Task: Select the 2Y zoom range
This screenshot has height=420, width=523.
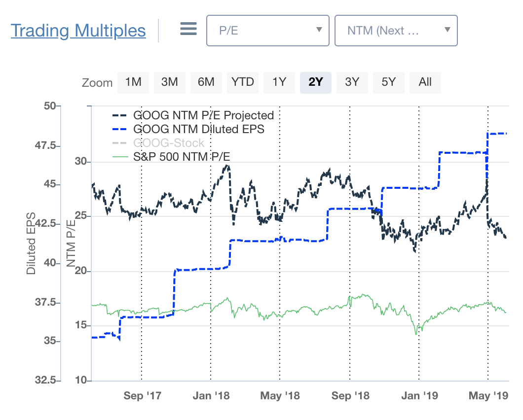Action: coord(316,82)
